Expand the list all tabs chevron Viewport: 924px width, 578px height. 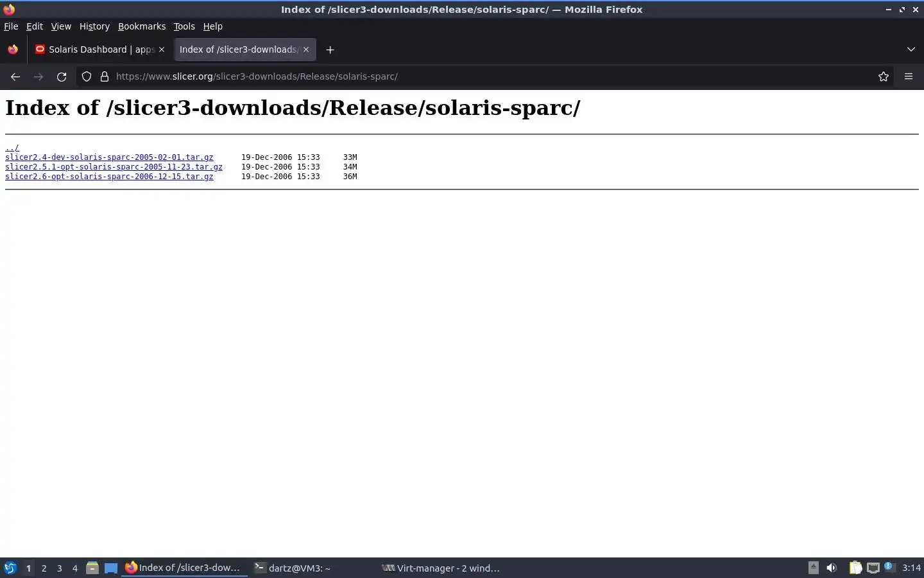[x=911, y=49]
